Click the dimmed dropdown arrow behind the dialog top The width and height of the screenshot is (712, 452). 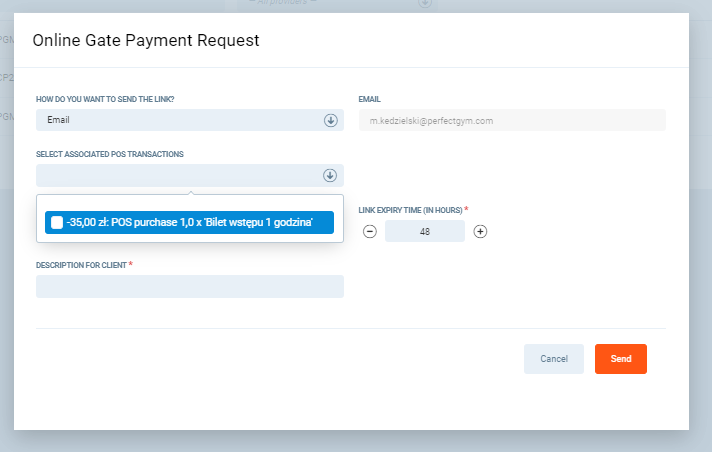[x=425, y=4]
